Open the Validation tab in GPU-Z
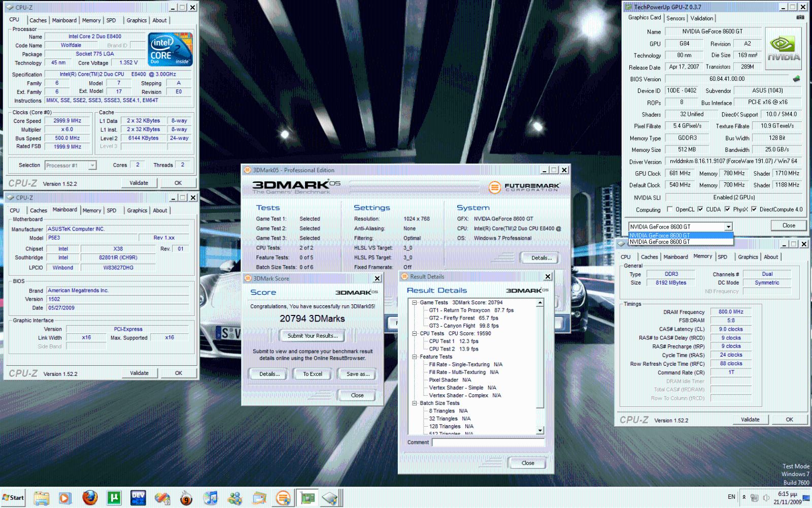The width and height of the screenshot is (812, 508). (x=701, y=18)
